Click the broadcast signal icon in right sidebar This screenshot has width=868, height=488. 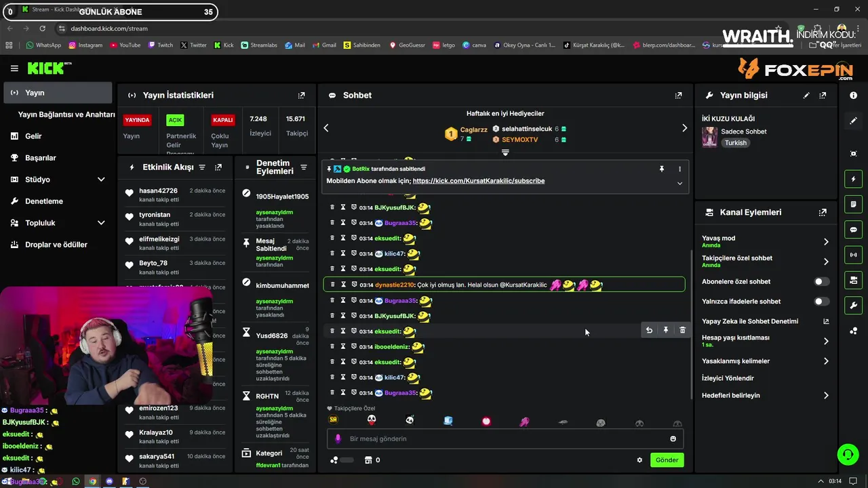[x=853, y=255]
